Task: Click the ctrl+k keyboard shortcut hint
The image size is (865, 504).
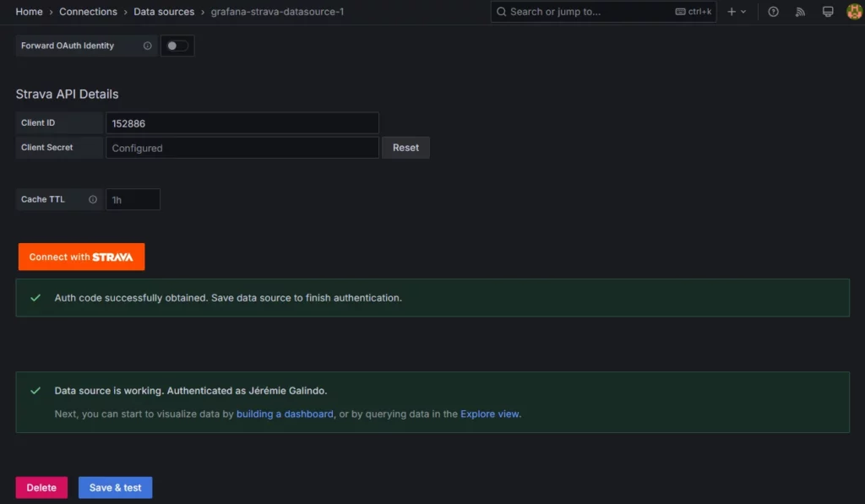Action: tap(694, 12)
